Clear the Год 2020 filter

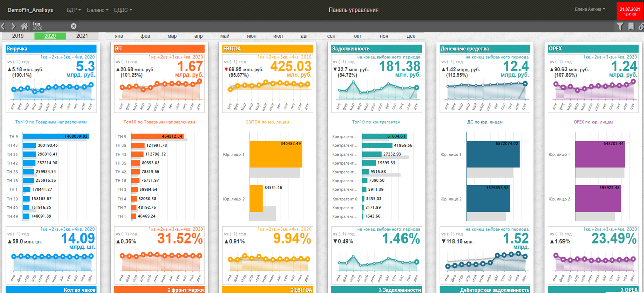[x=74, y=26]
